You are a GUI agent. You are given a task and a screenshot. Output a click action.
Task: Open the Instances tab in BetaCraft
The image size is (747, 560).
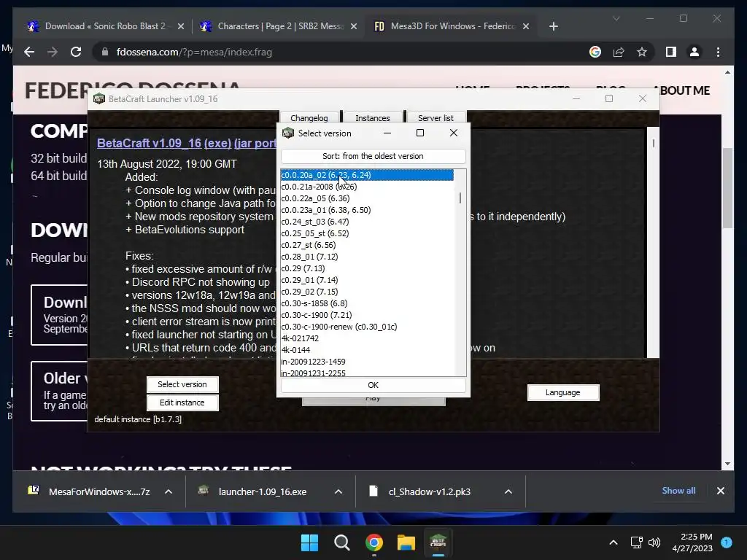(373, 117)
